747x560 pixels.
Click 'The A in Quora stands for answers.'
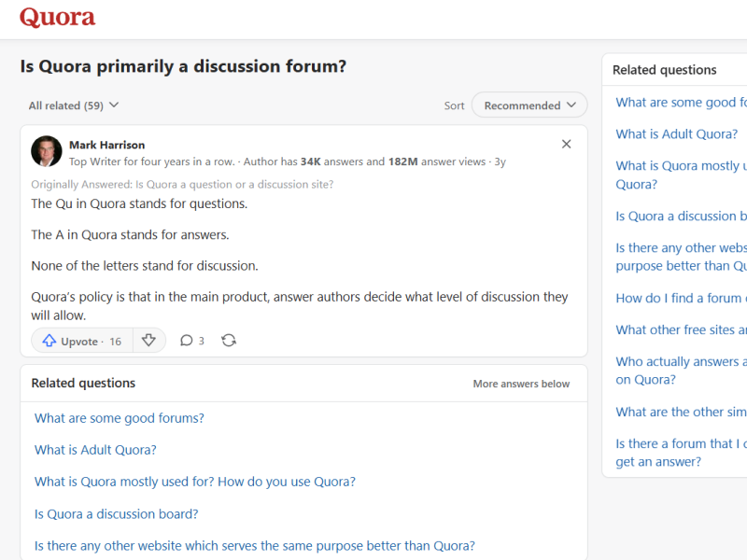(130, 235)
